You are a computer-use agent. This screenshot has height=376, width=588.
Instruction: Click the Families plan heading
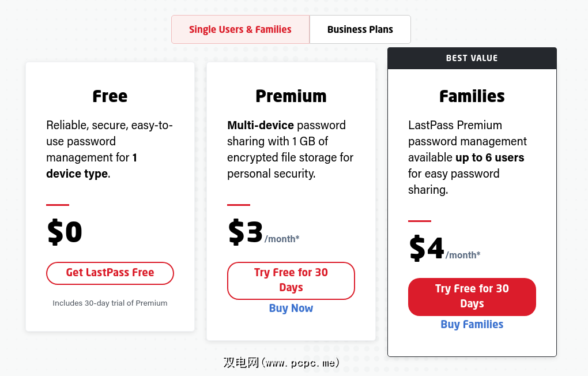pos(472,96)
